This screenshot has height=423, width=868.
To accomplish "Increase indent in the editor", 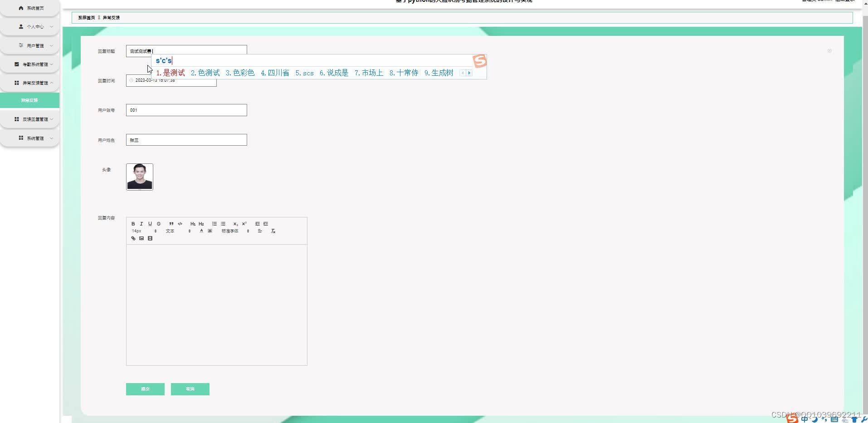I will point(266,224).
